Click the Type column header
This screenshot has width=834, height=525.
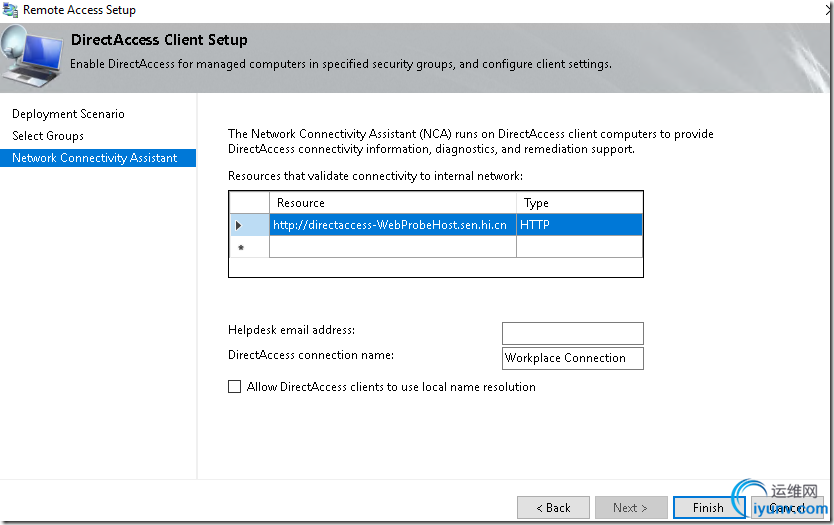point(579,203)
